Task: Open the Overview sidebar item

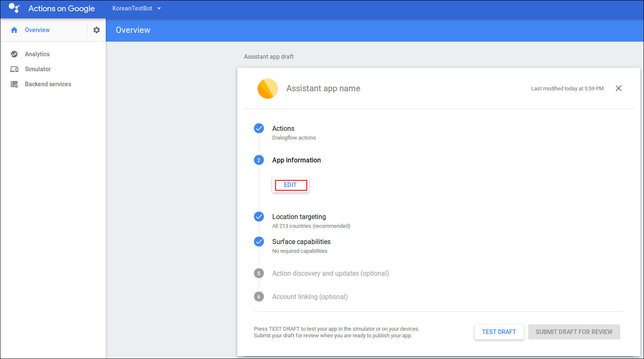Action: 37,30
